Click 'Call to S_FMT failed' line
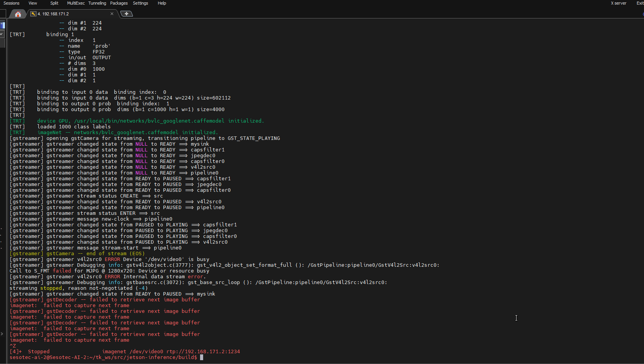Viewport: 644px width, 364px height. (x=109, y=271)
